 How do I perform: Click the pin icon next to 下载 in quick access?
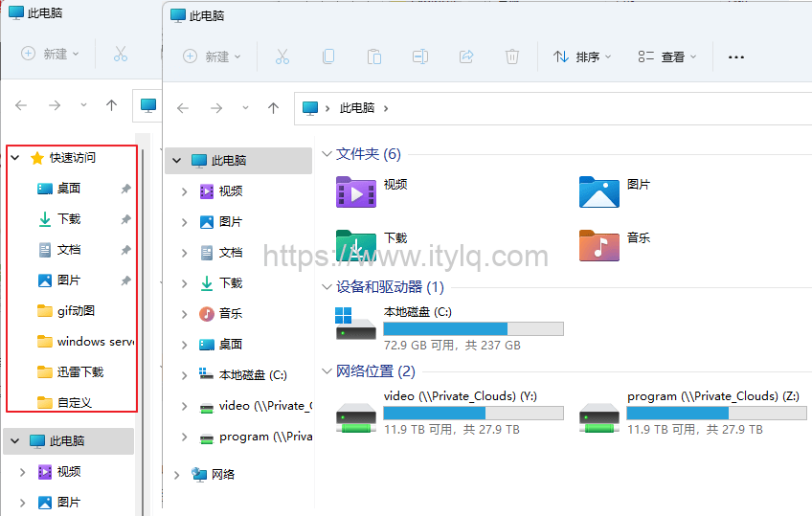pos(125,219)
